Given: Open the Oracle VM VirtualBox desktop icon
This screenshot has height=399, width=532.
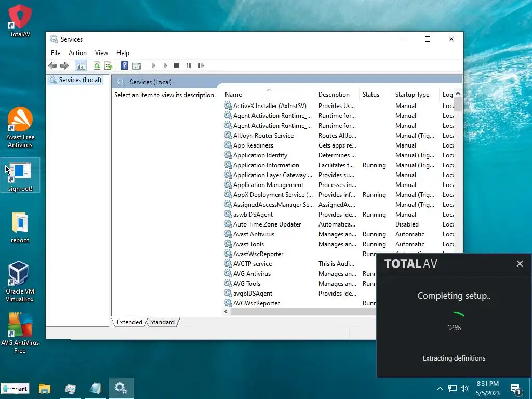Looking at the screenshot, I should [19, 282].
